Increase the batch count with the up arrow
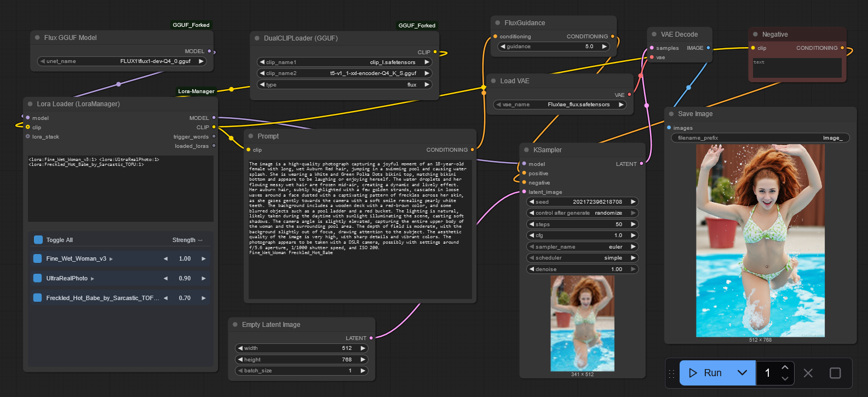The height and width of the screenshot is (397, 868). click(x=785, y=367)
